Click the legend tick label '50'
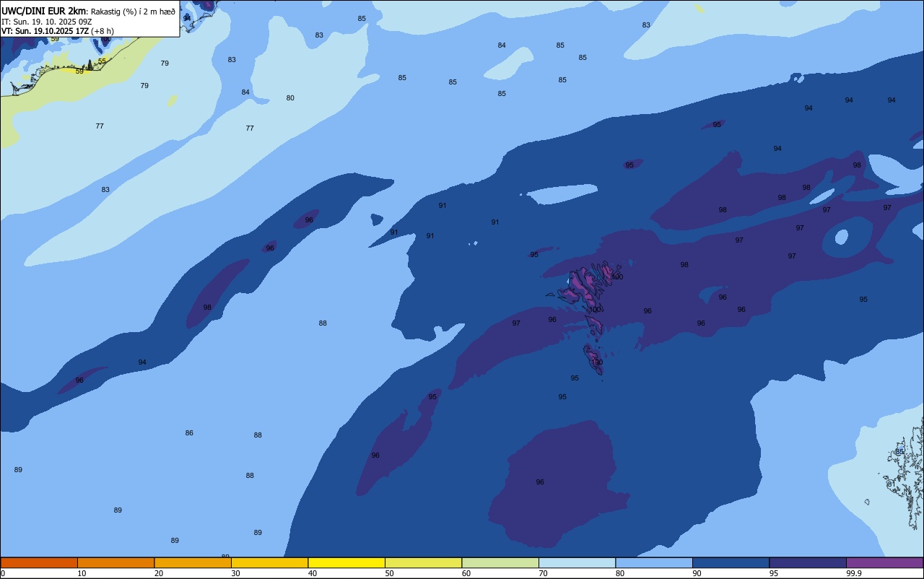 click(389, 573)
